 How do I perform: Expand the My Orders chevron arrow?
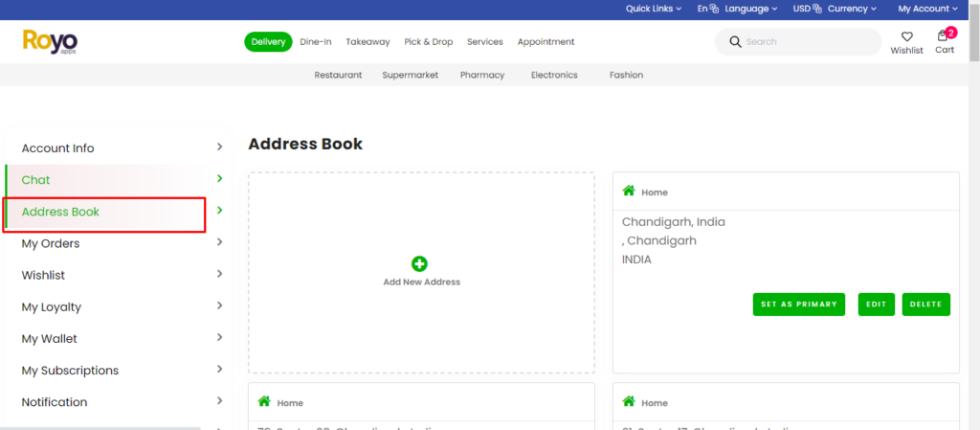point(219,242)
